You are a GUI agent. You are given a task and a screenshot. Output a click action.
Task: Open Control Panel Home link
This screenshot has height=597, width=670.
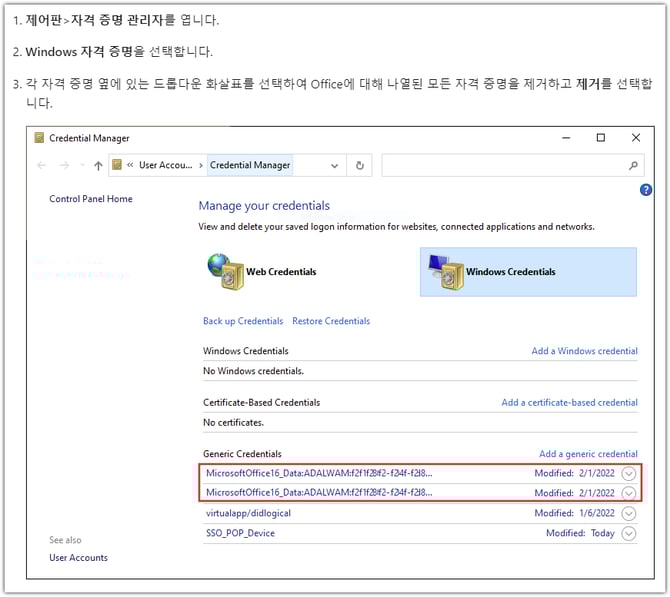pos(91,199)
